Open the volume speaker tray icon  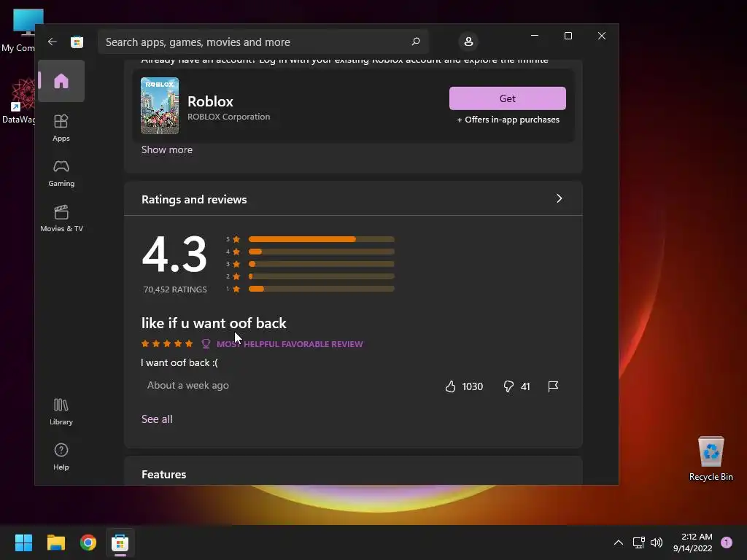point(657,542)
